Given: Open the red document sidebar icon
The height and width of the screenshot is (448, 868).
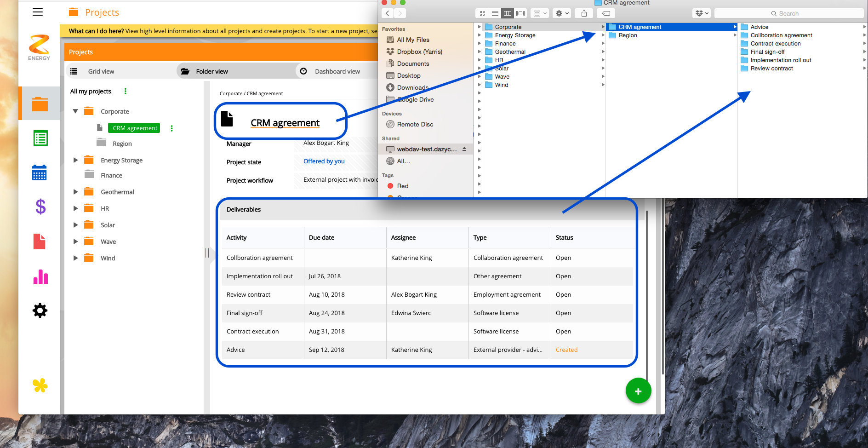Looking at the screenshot, I should coord(40,241).
